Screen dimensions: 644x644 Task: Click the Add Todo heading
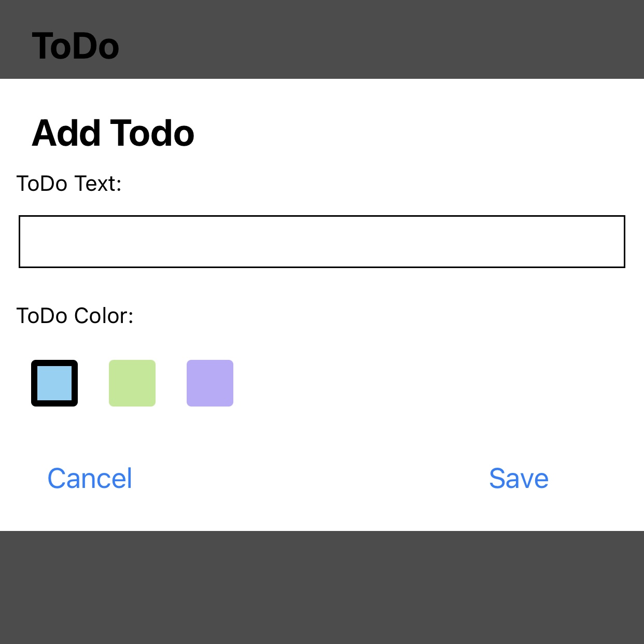(x=113, y=133)
